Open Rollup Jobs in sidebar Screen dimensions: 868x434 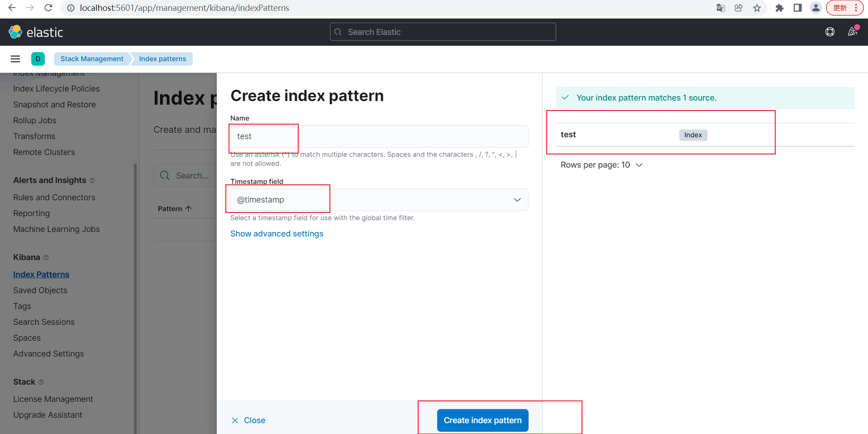35,121
